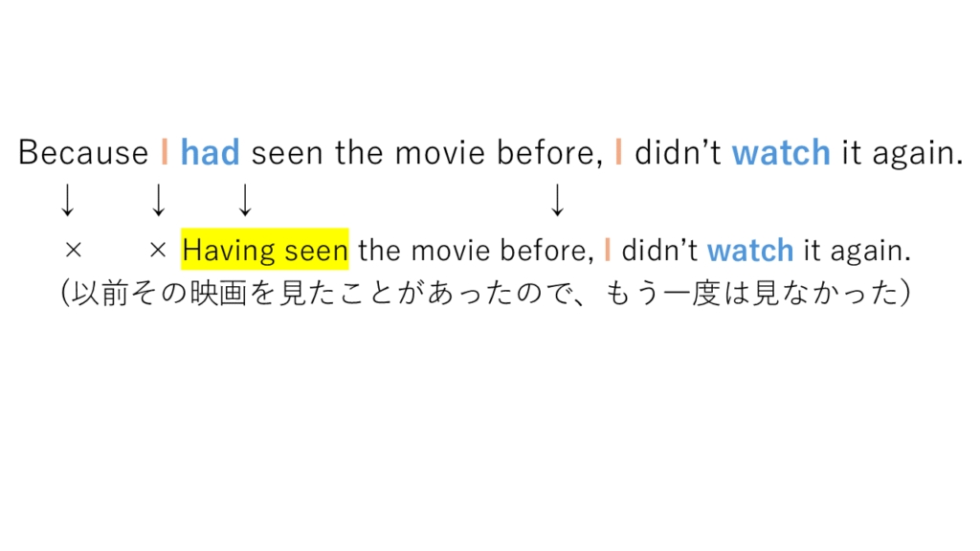Click the first orange "I" after "Because"

tap(165, 153)
